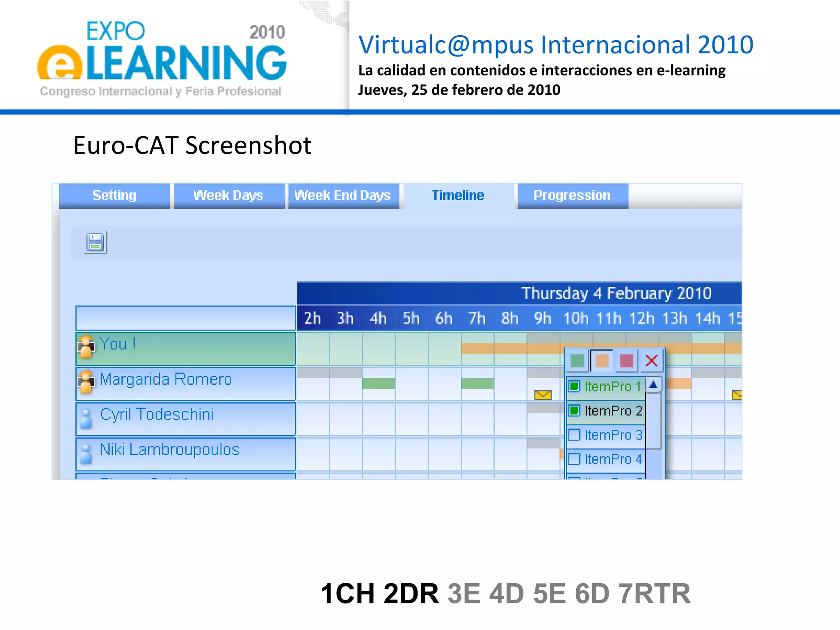Click the 8h hour header
The width and height of the screenshot is (840, 630).
[x=510, y=319]
